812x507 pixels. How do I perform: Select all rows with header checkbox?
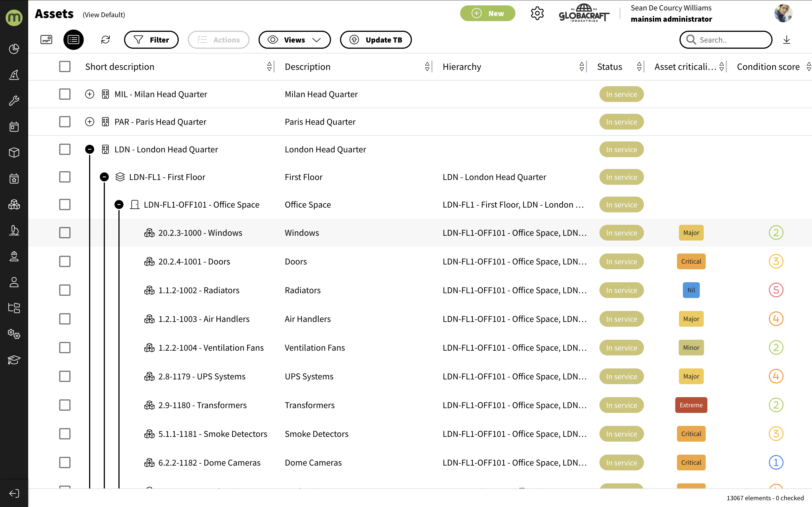pos(65,67)
